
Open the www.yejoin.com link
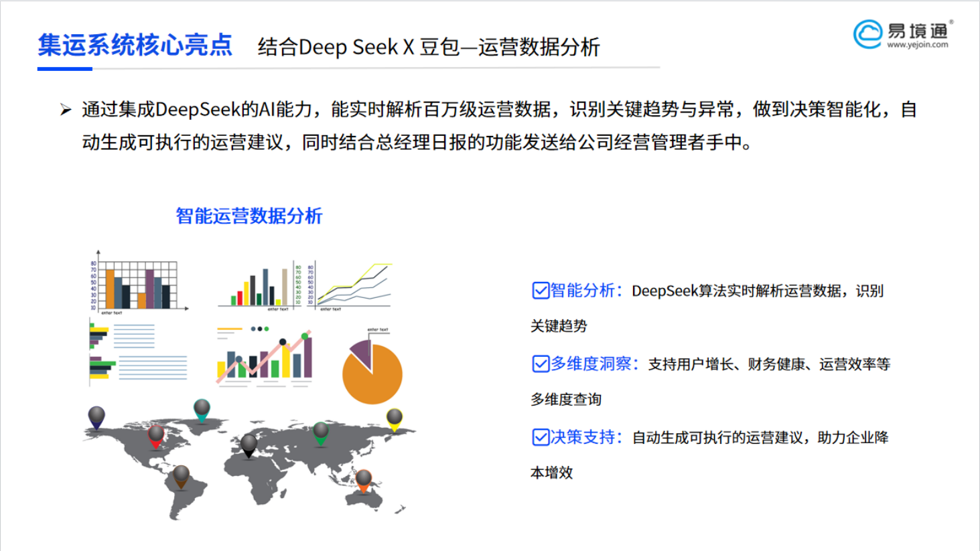point(917,45)
